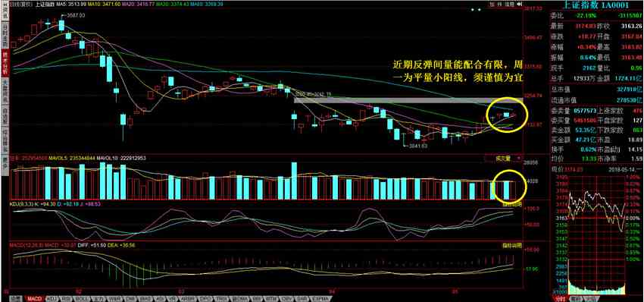The height and width of the screenshot is (302, 644).
Task: Click 指标说明 button in KDJ panel
Action: pos(512,203)
